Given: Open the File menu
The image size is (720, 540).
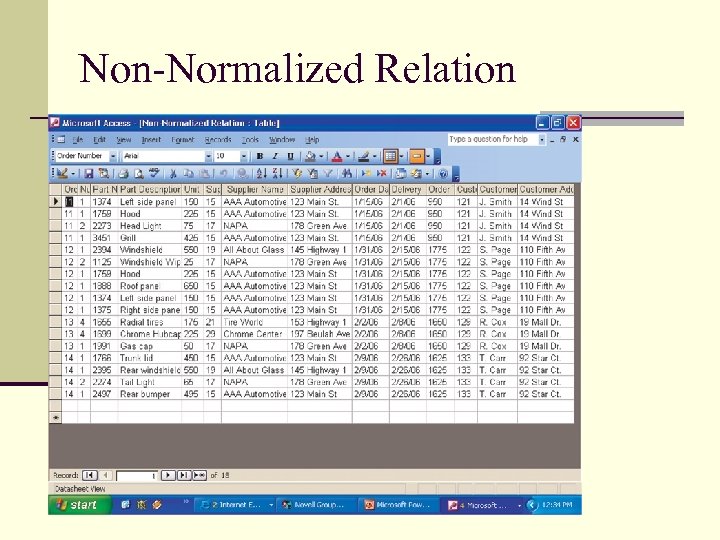Looking at the screenshot, I should (78, 140).
